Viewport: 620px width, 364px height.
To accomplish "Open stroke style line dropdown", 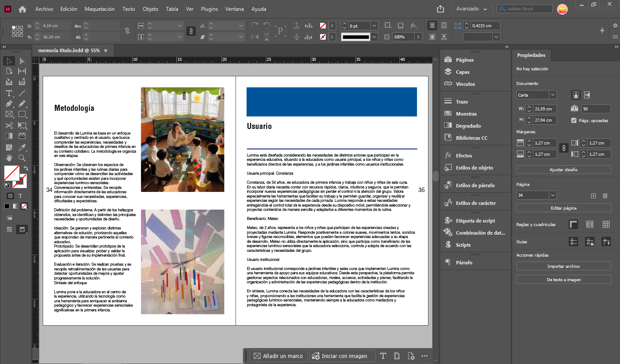I will 375,37.
